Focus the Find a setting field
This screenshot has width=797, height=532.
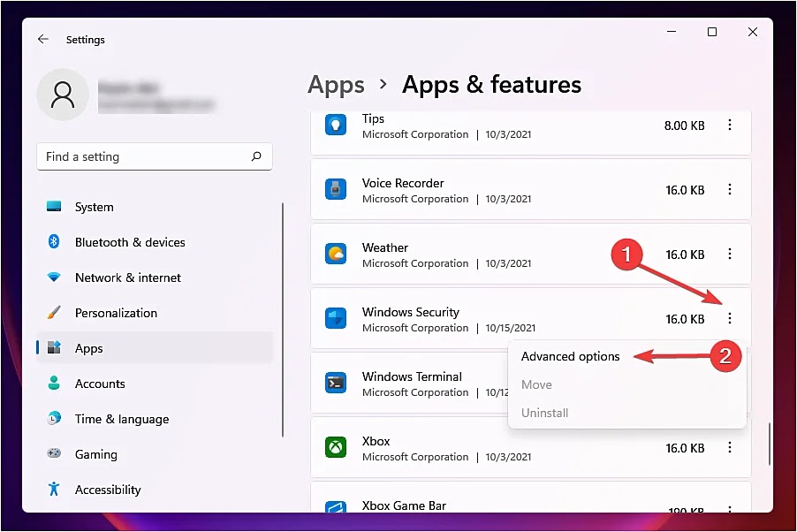pyautogui.click(x=155, y=156)
